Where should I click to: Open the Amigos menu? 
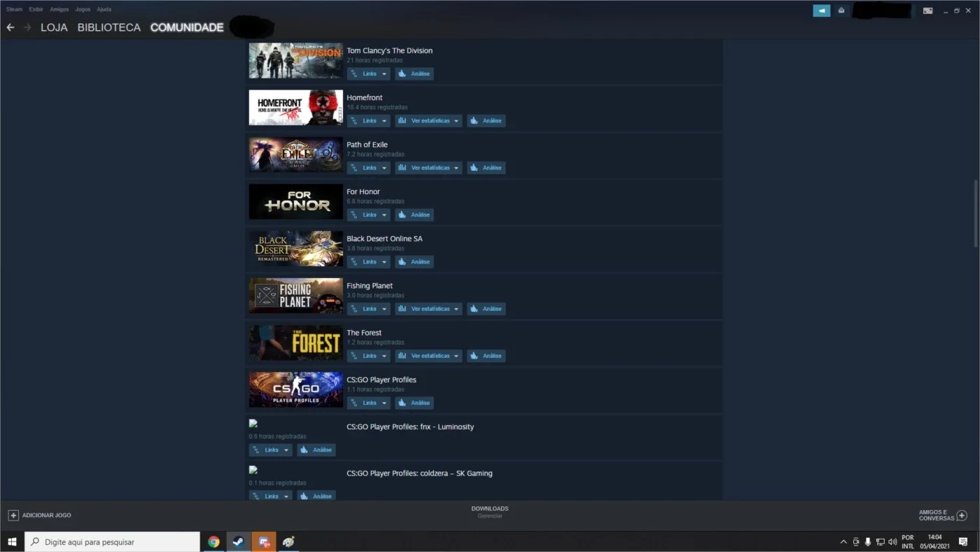click(59, 9)
